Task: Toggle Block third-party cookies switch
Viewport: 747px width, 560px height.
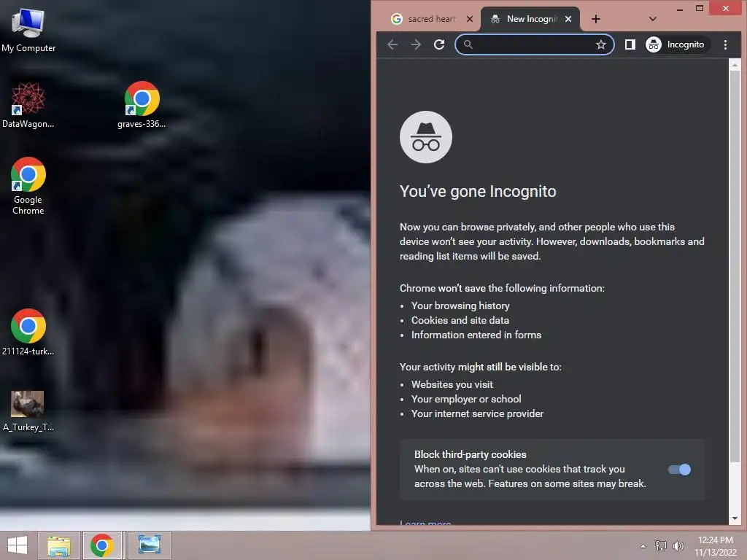Action: (x=679, y=470)
